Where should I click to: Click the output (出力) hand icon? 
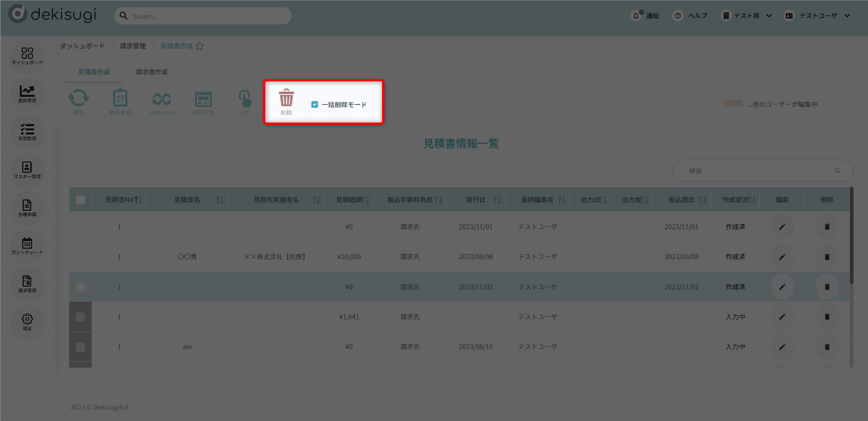245,99
